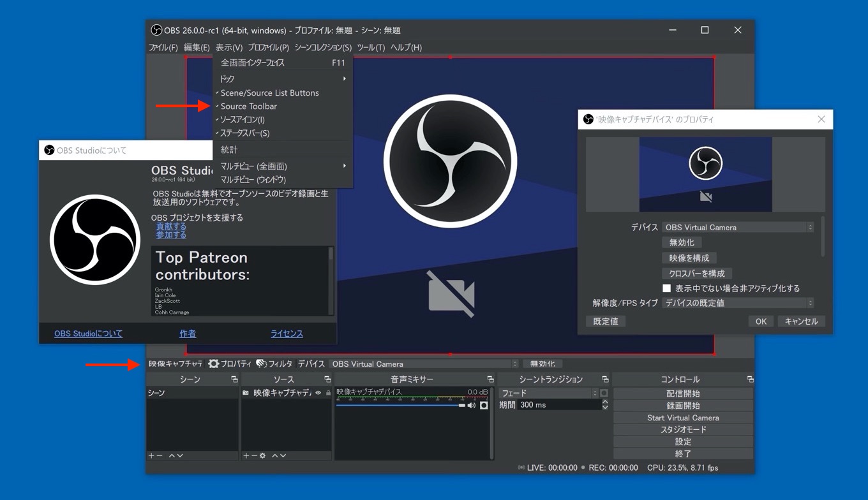Screen dimensions: 868x500
Task: Click OBS logo in properties dialog title
Action: (588, 119)
